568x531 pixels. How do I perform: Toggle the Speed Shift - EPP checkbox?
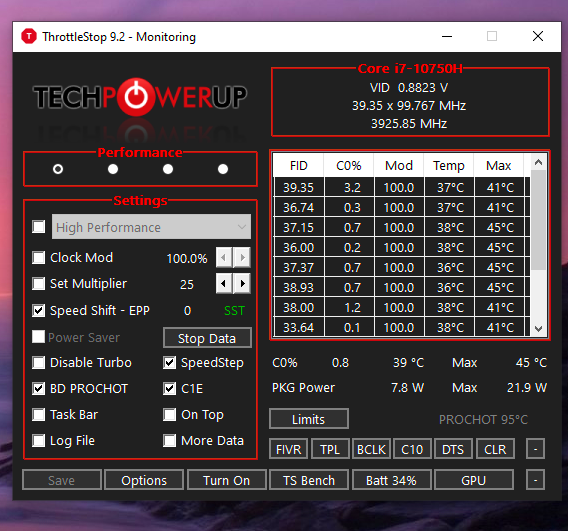click(39, 310)
